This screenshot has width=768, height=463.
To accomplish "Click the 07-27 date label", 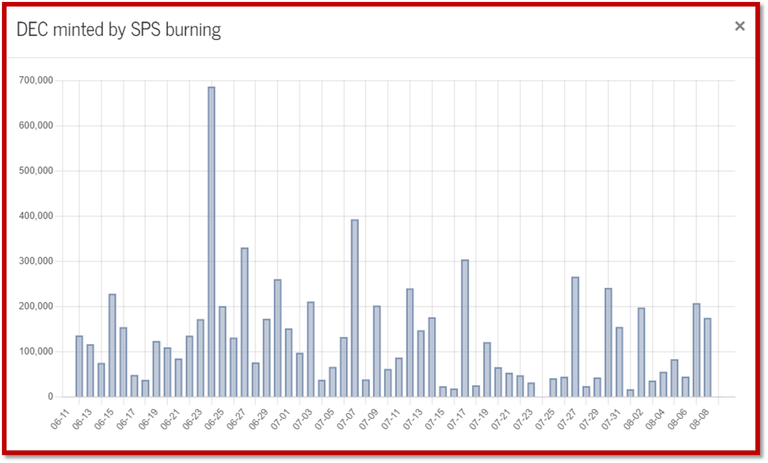I will pyautogui.click(x=567, y=419).
